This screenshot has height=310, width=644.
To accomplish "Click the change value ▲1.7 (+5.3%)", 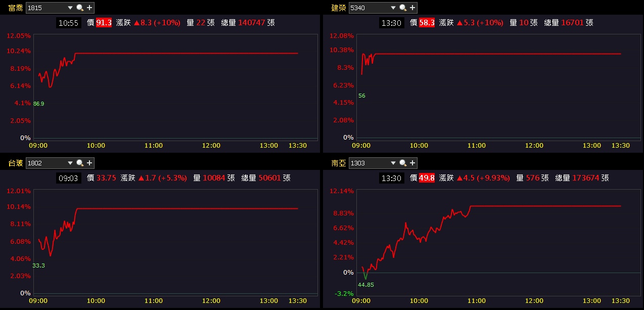I will (162, 178).
